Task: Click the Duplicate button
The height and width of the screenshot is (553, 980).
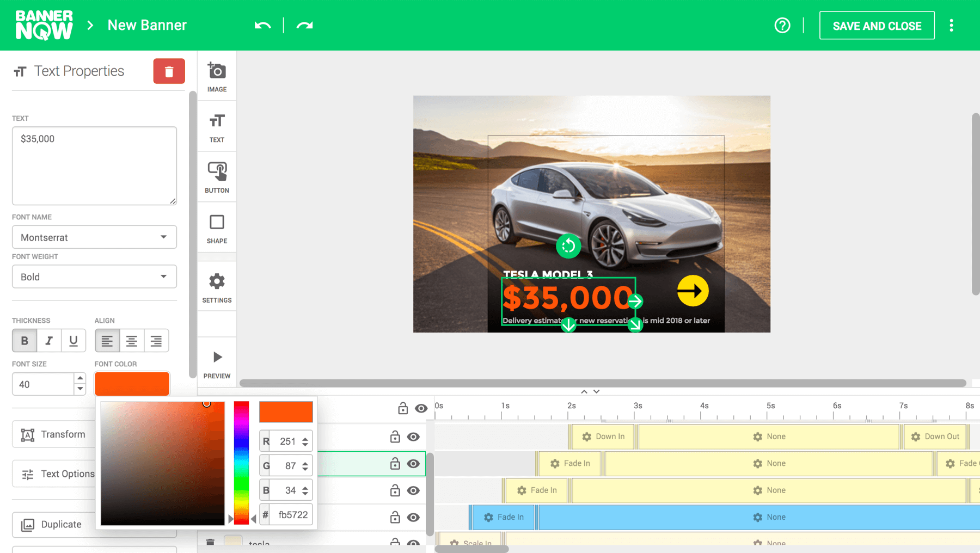Action: (x=53, y=524)
